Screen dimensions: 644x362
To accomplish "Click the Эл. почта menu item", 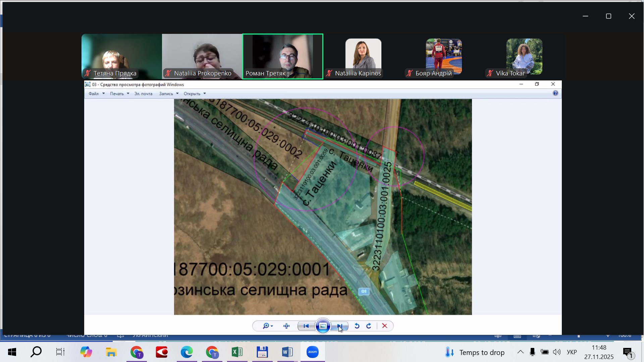I will coord(143,94).
